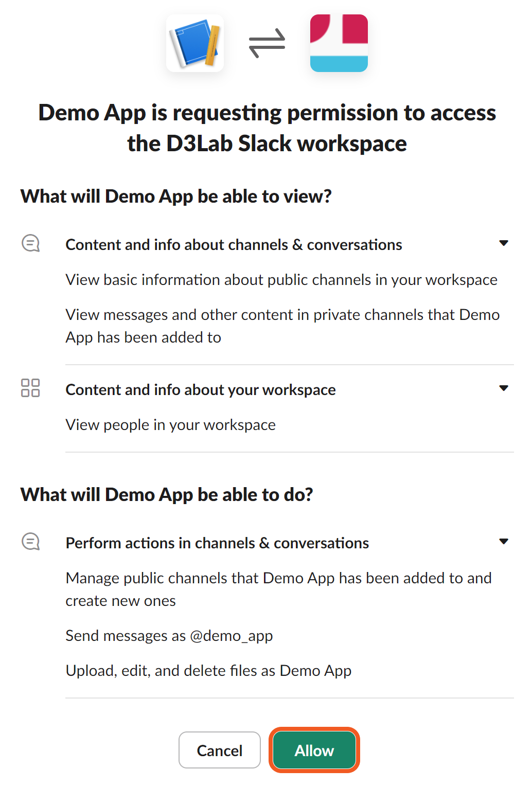
Task: Click the grid icon beside workspace content
Action: 30,388
